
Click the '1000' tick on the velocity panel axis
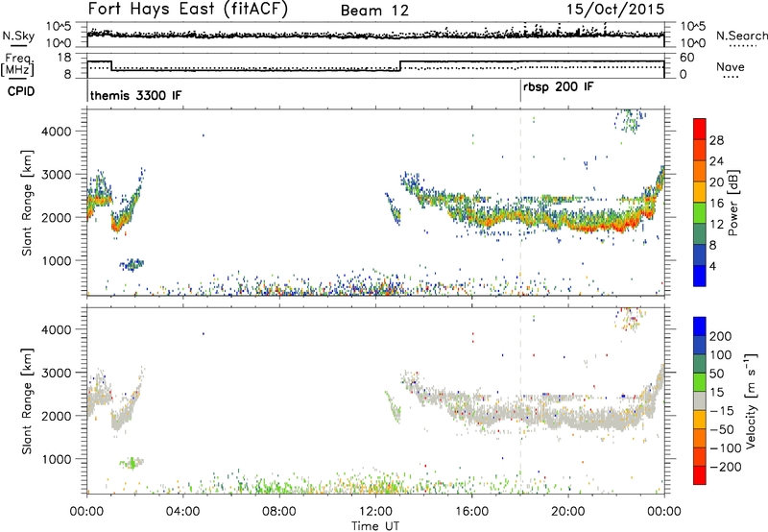(57, 460)
